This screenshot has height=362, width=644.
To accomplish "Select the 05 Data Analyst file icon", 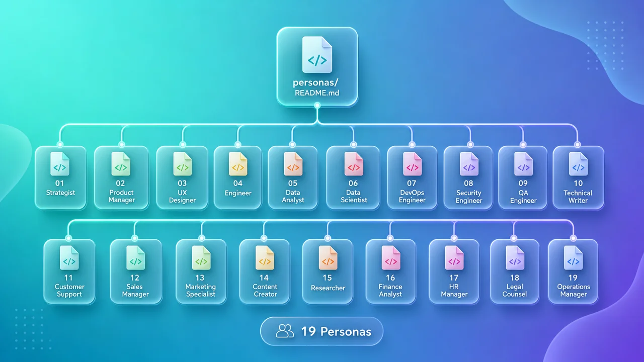I will point(293,164).
